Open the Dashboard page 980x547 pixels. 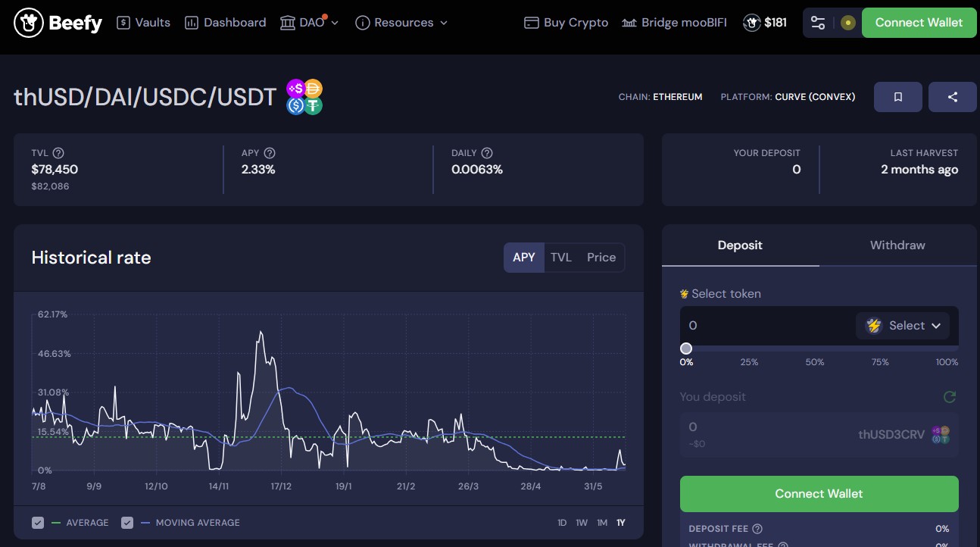coord(226,23)
